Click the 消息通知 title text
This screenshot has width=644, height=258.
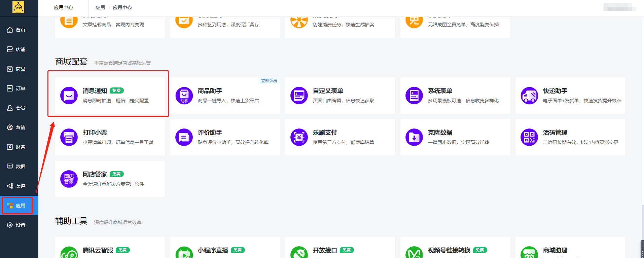(x=95, y=91)
